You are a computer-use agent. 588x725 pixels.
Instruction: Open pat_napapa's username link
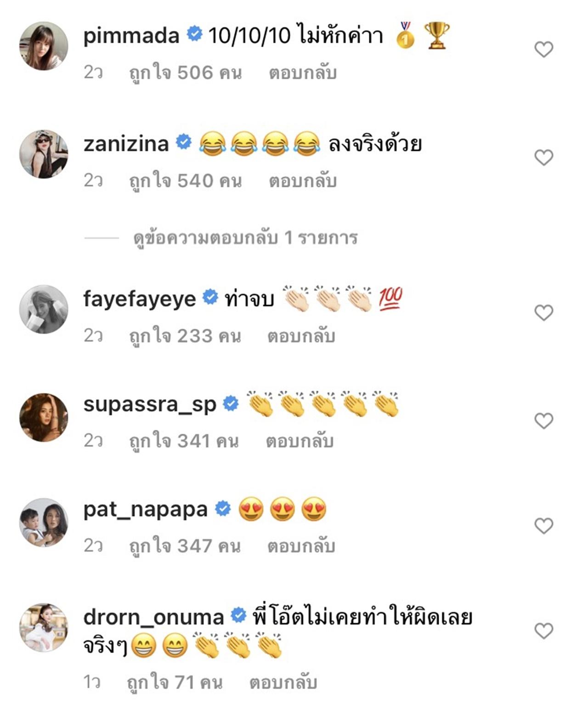coord(146,510)
